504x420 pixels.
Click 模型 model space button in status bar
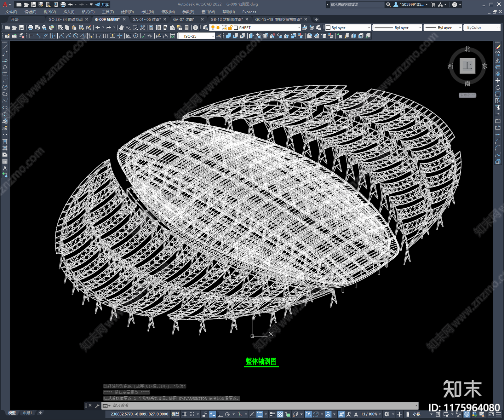pyautogui.click(x=175, y=414)
